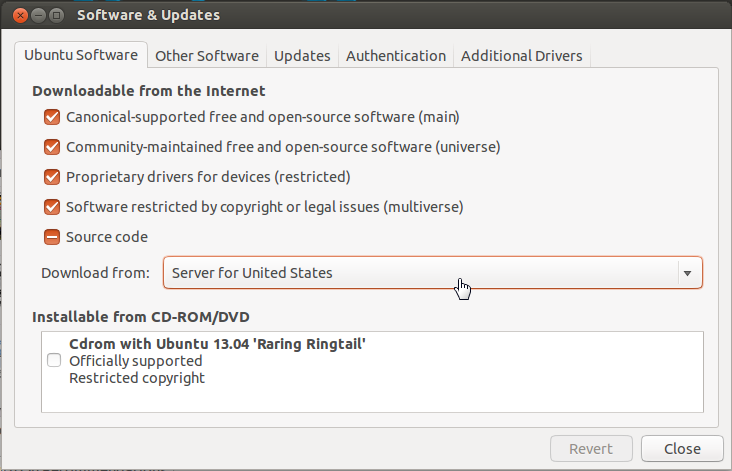Click the dropdown arrow beside Server for United States
732x471 pixels.
[687, 273]
